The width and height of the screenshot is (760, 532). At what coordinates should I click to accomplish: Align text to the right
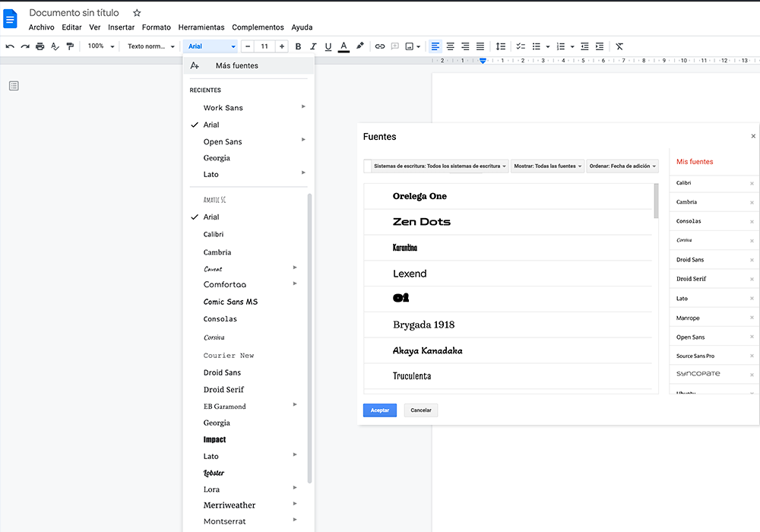click(465, 46)
